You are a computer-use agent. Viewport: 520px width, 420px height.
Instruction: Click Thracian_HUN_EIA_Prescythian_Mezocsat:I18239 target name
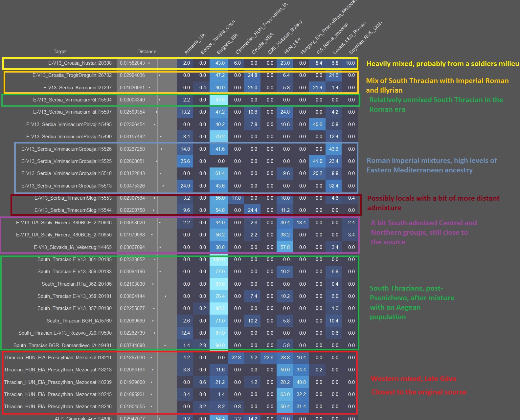coord(58,382)
